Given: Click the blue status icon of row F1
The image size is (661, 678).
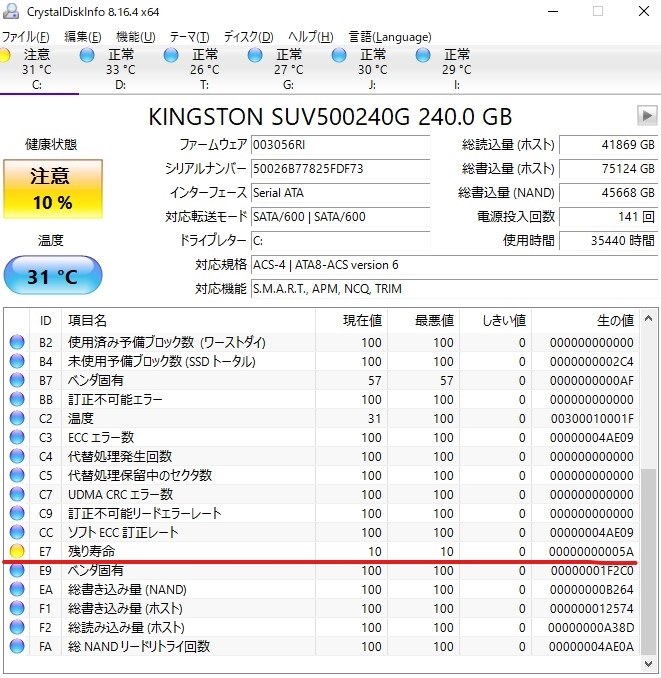Looking at the screenshot, I should click(17, 608).
